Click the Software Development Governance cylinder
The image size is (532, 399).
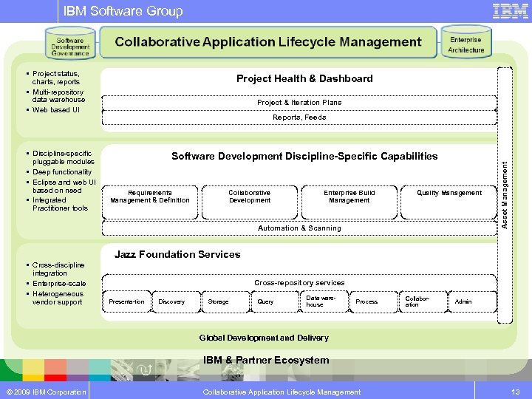70,43
